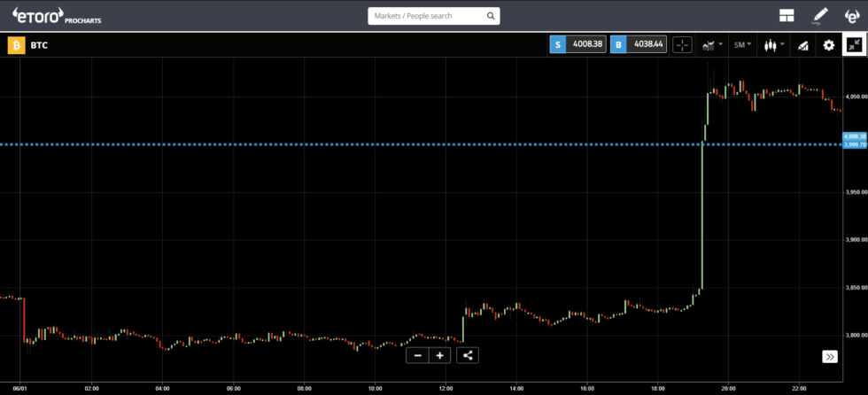Open the layout grid selector
The width and height of the screenshot is (868, 395).
tap(787, 16)
